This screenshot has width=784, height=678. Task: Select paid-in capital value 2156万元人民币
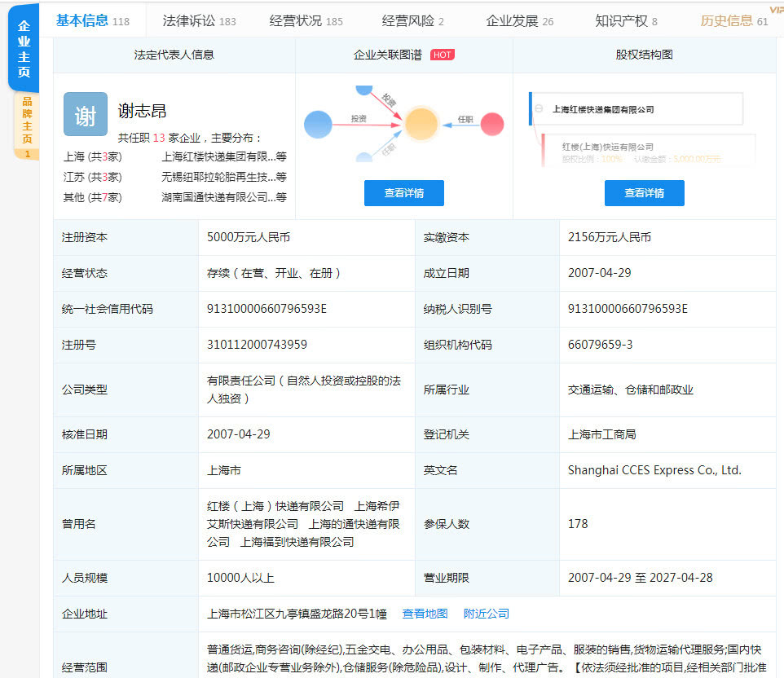[610, 237]
